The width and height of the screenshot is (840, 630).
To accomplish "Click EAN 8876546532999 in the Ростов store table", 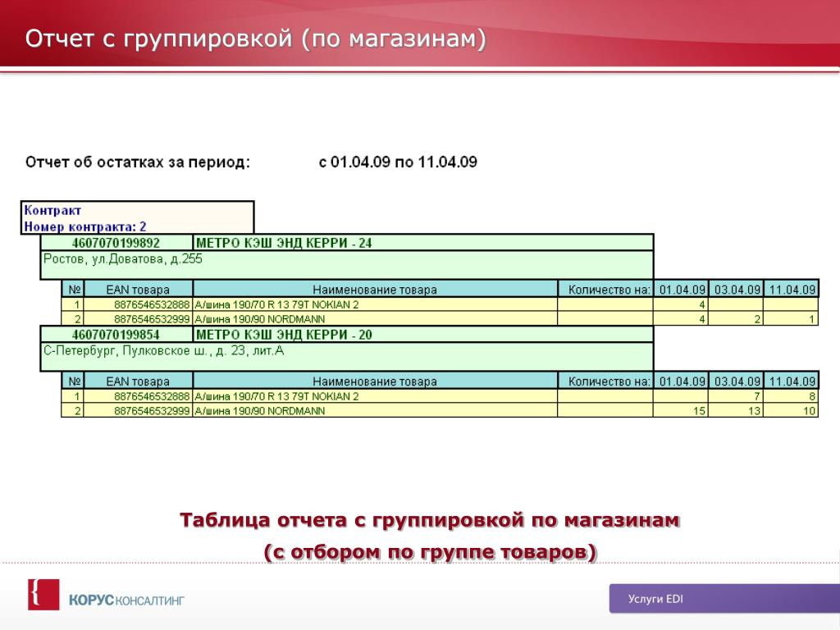I will pyautogui.click(x=138, y=319).
